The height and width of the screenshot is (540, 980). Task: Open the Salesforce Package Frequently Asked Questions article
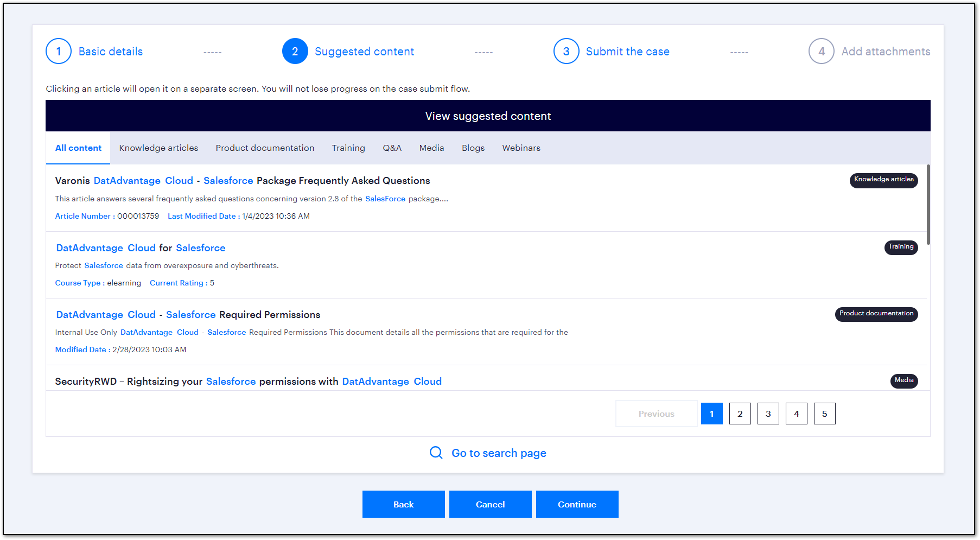pos(243,181)
